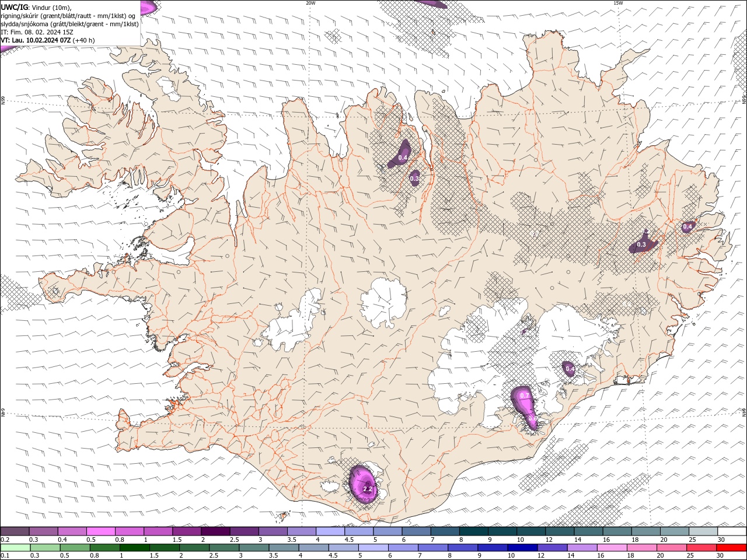Click the 'UWC/IG: Vindur (10m),' title line
747x560 pixels.
point(36,7)
